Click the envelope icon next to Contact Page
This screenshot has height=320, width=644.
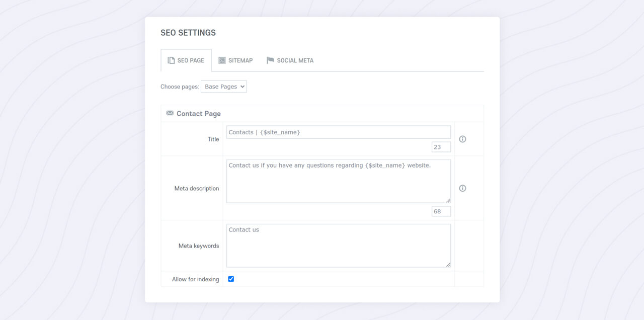click(170, 113)
